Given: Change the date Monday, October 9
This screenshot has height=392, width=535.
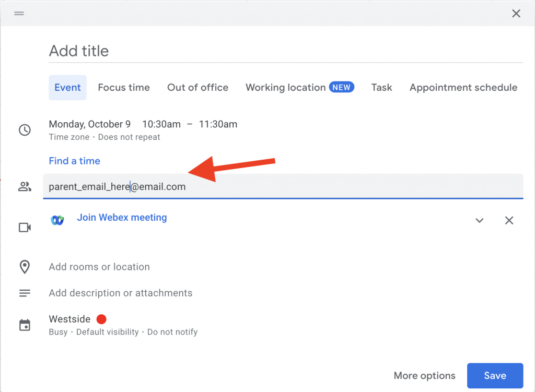Looking at the screenshot, I should (x=89, y=124).
